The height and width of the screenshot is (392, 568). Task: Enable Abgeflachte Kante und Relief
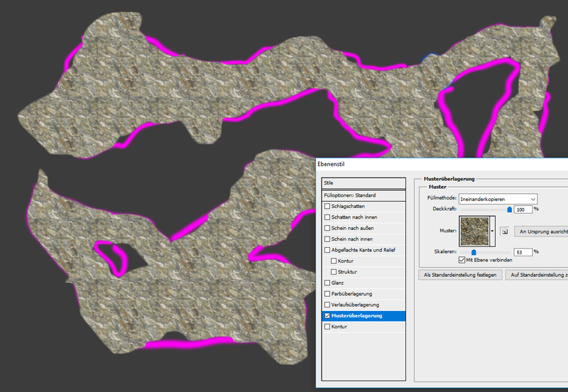[x=327, y=250]
